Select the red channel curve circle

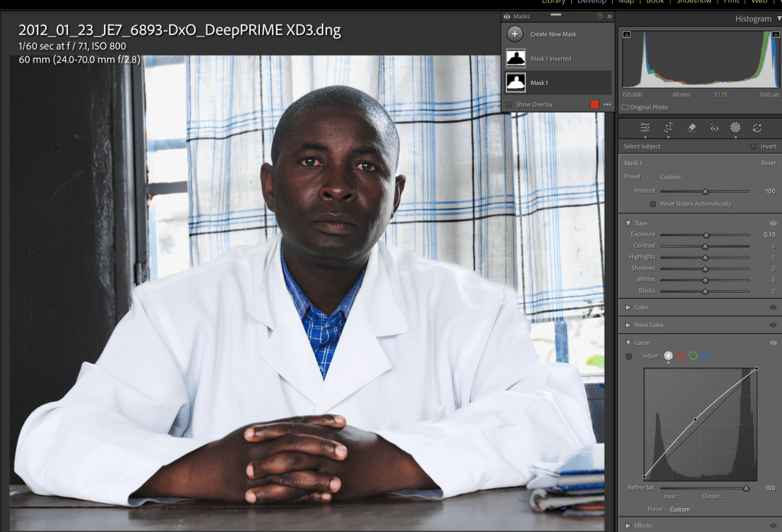[x=680, y=355]
